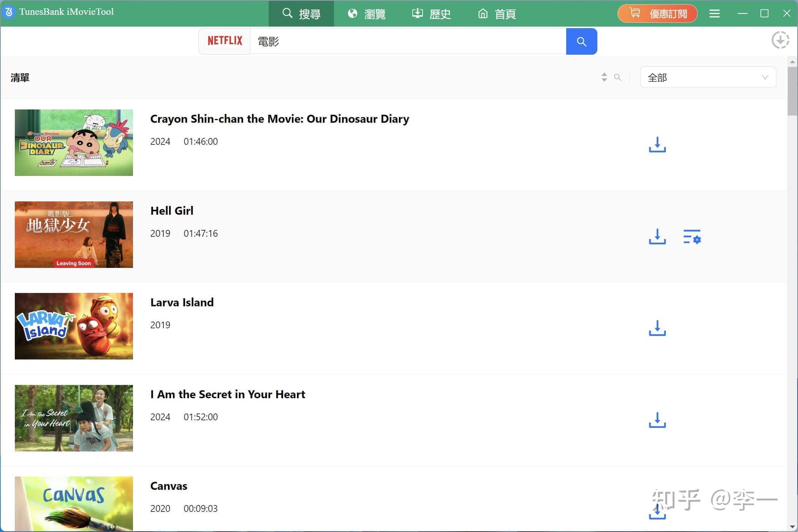Open the list search icon

point(617,77)
